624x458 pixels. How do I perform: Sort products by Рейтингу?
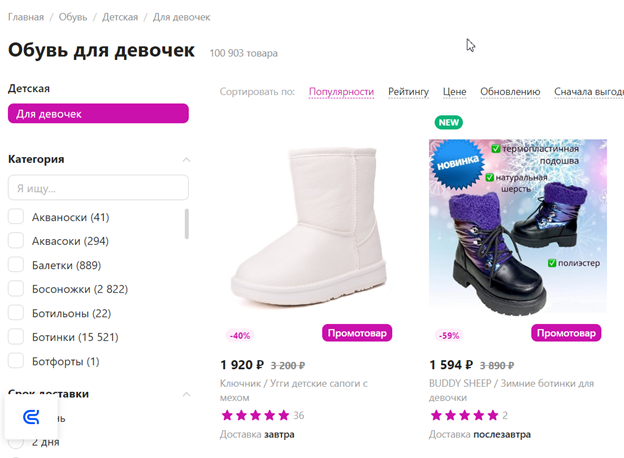click(x=408, y=92)
